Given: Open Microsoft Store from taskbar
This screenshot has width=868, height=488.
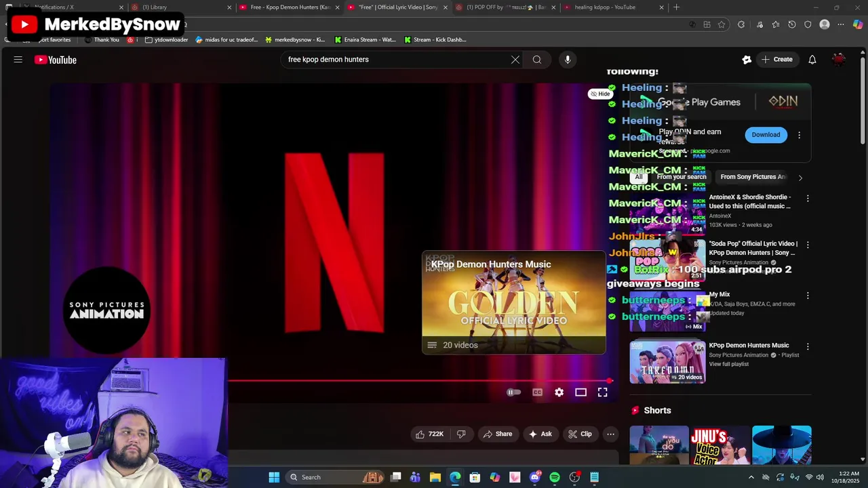Looking at the screenshot, I should [475, 477].
